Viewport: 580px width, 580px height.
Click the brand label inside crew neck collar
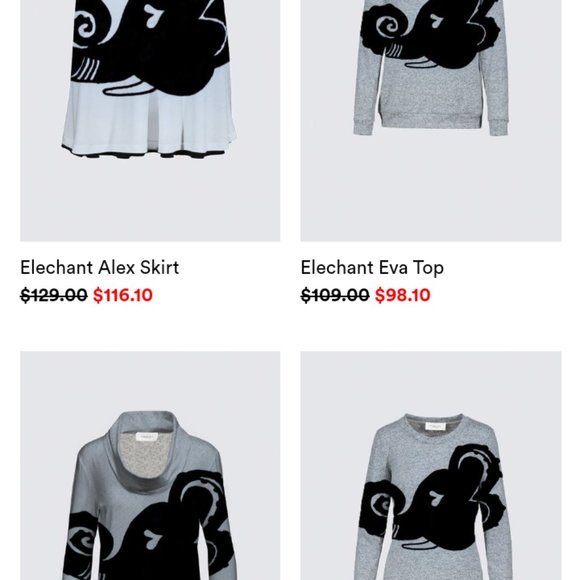coord(436,426)
